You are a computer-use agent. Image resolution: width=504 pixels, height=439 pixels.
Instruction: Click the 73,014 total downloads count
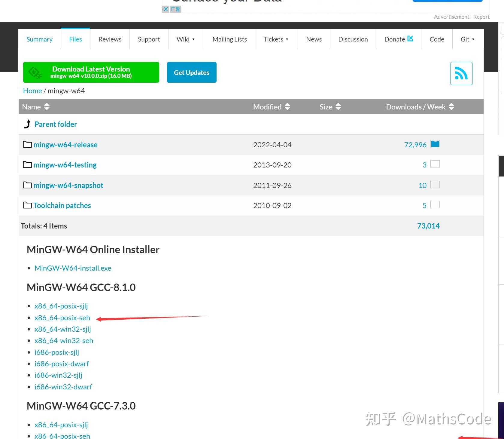[x=428, y=226]
